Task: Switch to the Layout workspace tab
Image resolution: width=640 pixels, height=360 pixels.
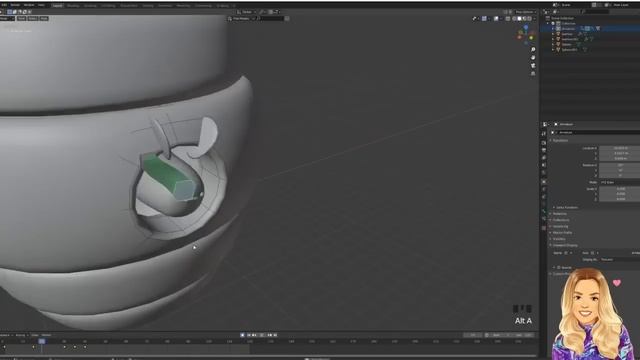Action: [x=58, y=6]
